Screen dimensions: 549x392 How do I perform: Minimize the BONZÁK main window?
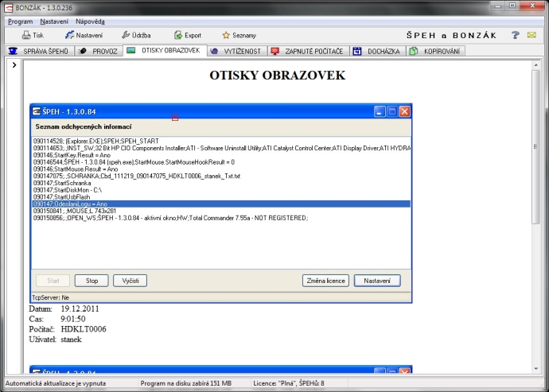[x=498, y=6]
